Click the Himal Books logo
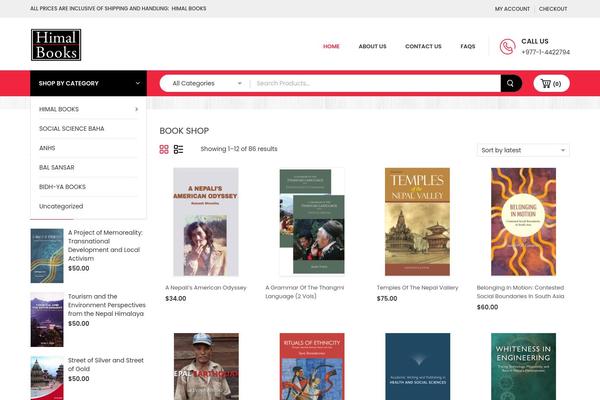Screen dimensions: 600x400 click(x=56, y=45)
